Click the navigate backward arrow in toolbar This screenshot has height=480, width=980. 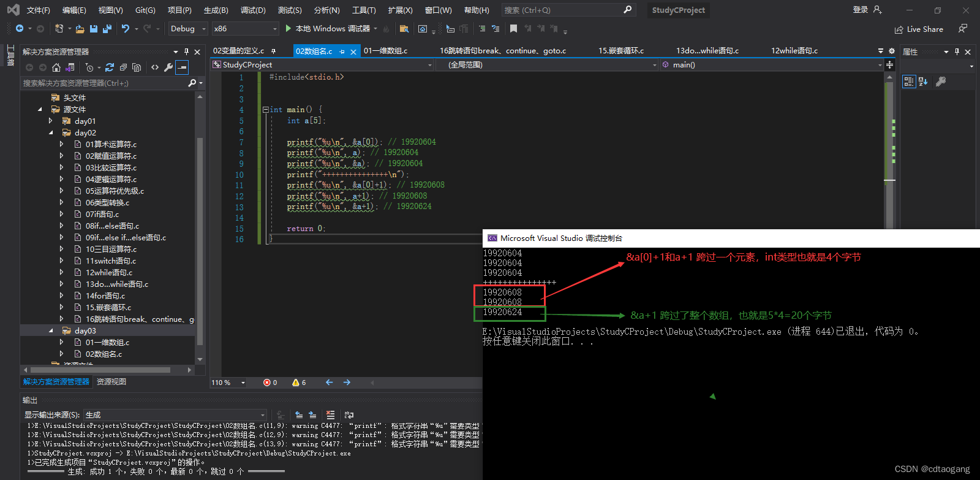point(20,29)
